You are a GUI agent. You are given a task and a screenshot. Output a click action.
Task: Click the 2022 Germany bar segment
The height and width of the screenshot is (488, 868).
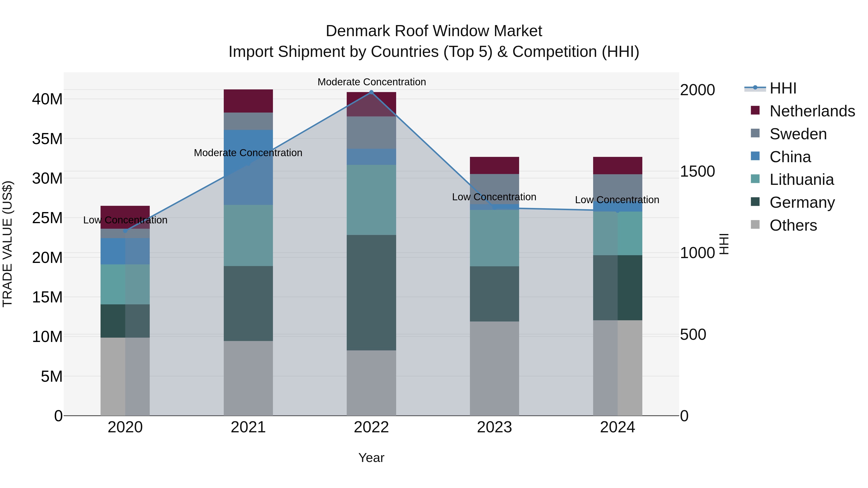[x=371, y=293]
